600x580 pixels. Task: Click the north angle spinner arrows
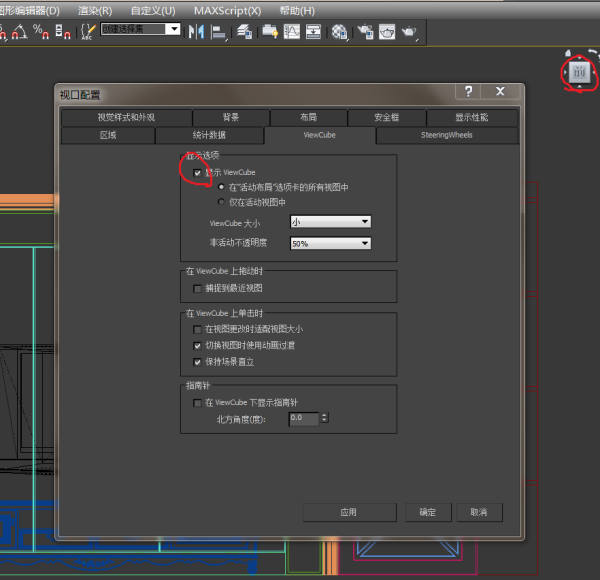324,417
